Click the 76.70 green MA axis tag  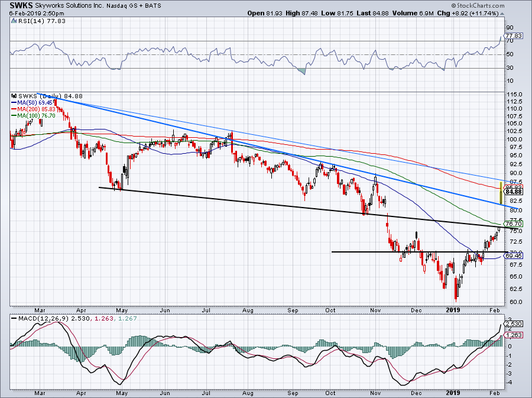(x=514, y=224)
